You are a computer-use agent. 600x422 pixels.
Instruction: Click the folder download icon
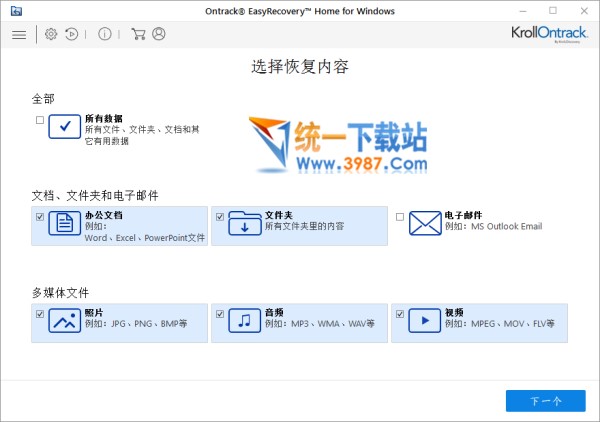coord(245,223)
